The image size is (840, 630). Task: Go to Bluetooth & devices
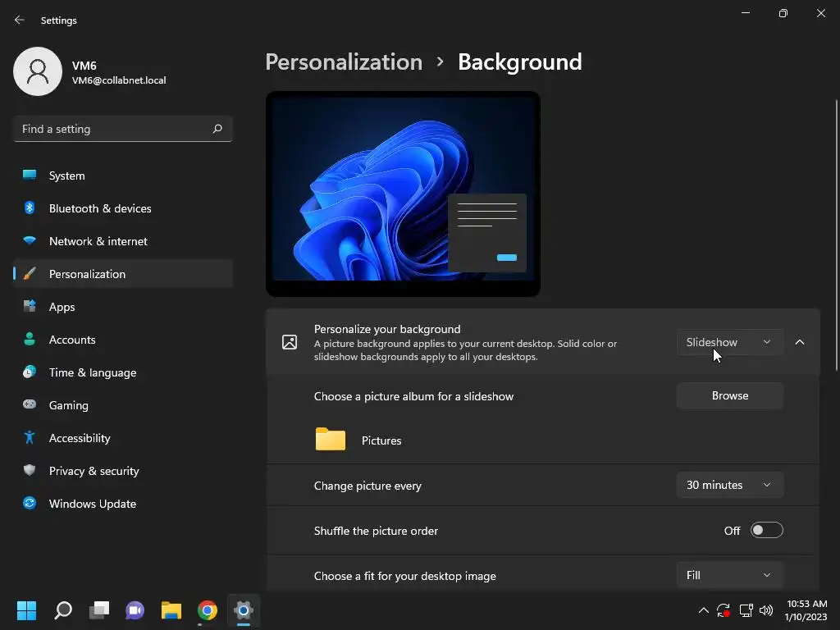click(123, 208)
